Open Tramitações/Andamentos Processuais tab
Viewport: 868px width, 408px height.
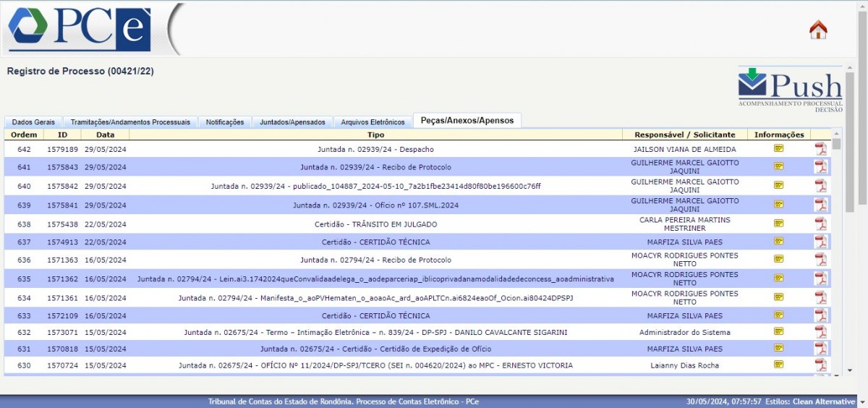coord(130,122)
